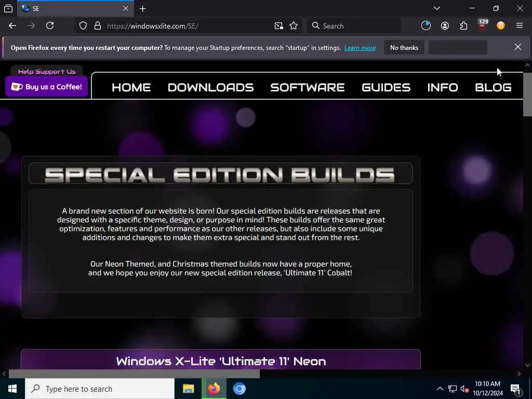This screenshot has width=532, height=399.
Task: Open the HOME menu item
Action: click(131, 87)
